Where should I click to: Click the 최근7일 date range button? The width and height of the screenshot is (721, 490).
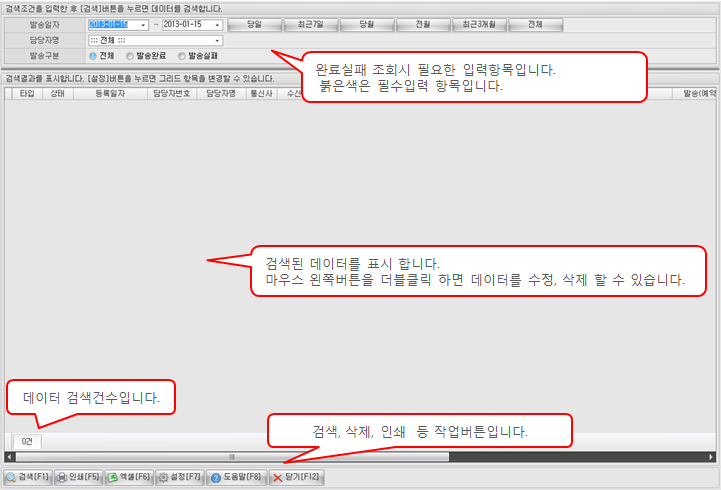(x=311, y=25)
